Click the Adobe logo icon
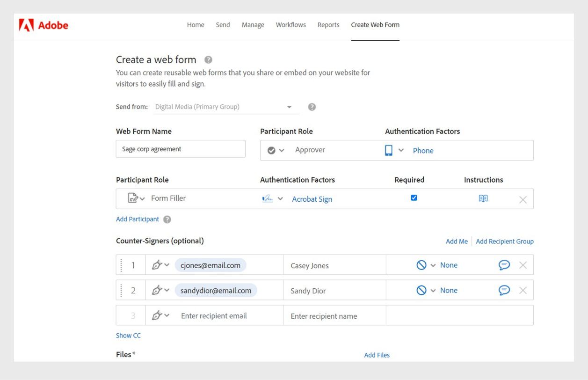This screenshot has width=588, height=380. click(26, 25)
